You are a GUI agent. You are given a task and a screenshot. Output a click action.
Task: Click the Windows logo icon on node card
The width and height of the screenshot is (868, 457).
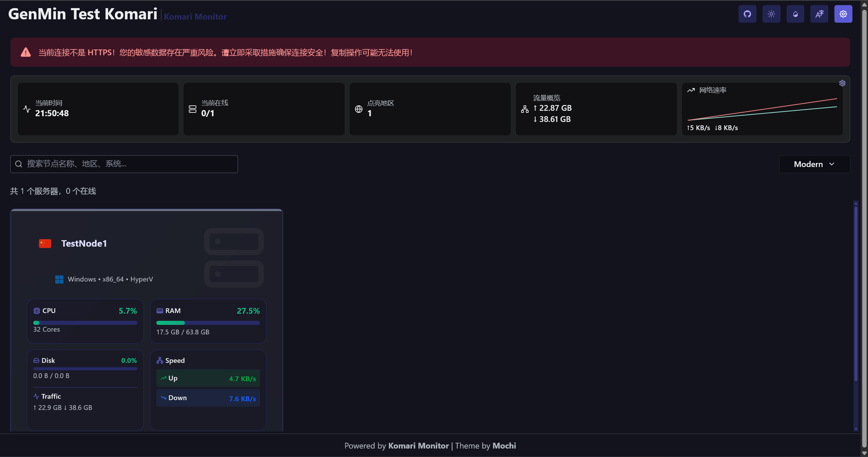(59, 279)
